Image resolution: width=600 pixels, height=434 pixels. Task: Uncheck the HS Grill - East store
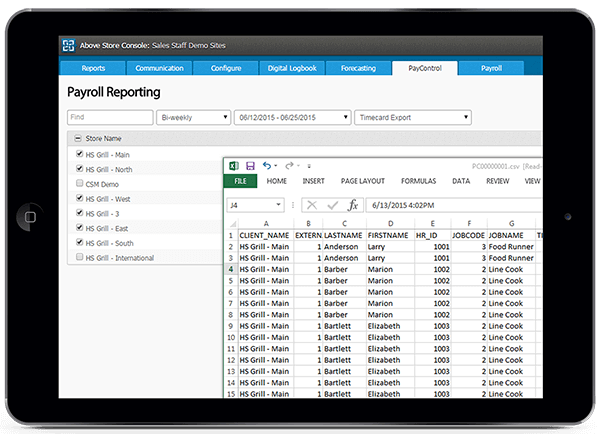tap(79, 227)
